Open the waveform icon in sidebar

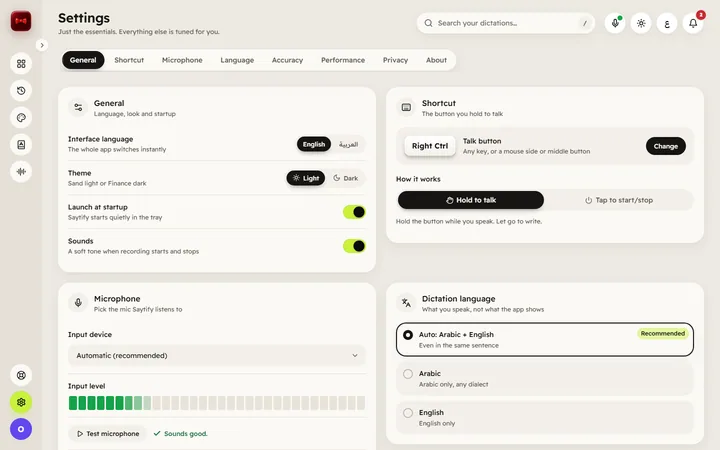(x=21, y=172)
